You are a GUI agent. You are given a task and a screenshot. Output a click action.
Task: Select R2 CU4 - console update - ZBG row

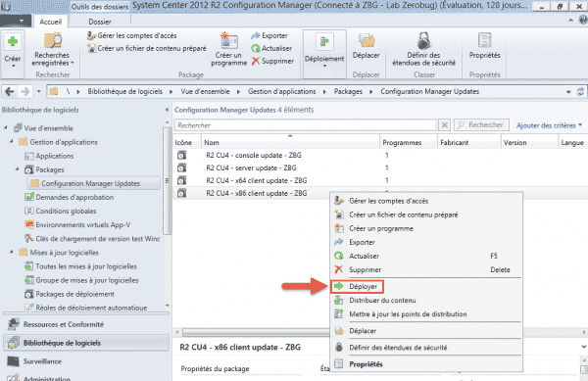tap(380, 155)
